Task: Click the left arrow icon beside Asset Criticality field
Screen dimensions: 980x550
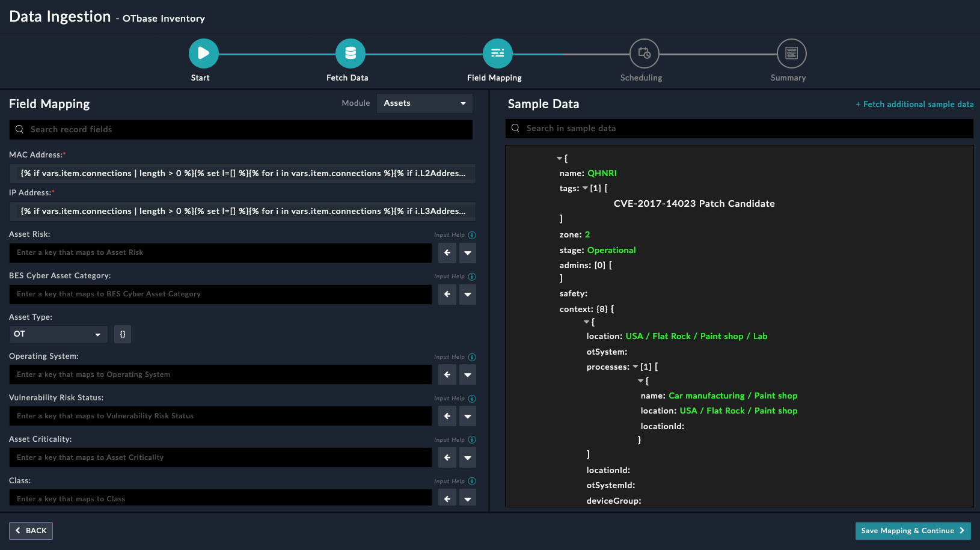Action: coord(447,457)
